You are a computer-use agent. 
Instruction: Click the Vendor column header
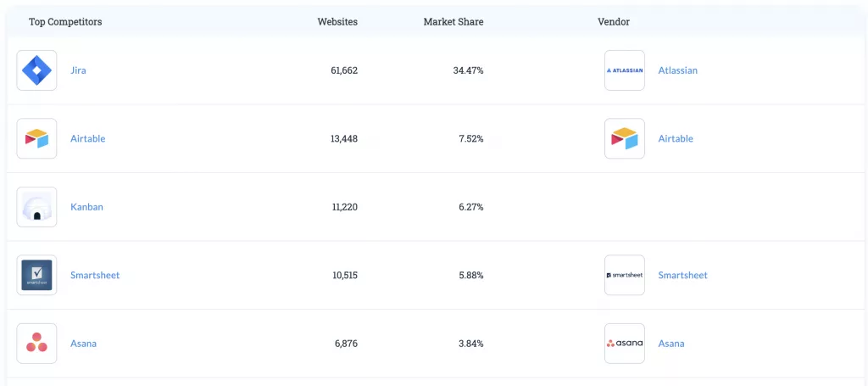pyautogui.click(x=614, y=22)
